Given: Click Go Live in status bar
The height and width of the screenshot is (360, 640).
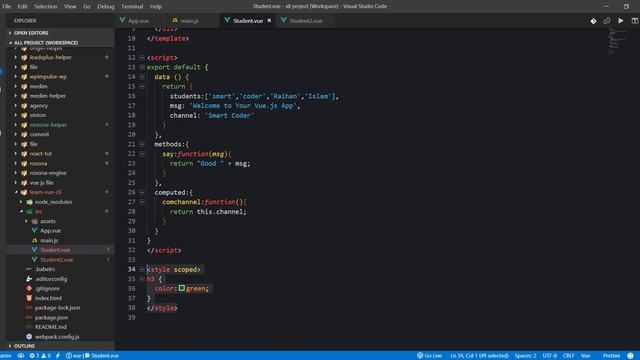Looking at the screenshot, I should coord(429,356).
